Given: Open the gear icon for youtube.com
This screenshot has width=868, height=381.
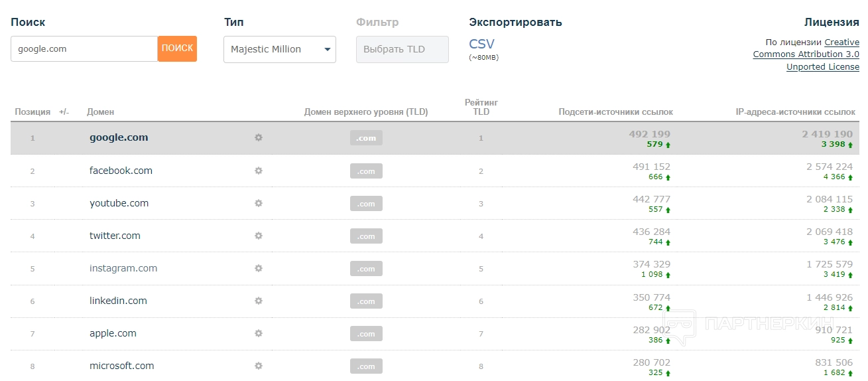Looking at the screenshot, I should (x=259, y=203).
